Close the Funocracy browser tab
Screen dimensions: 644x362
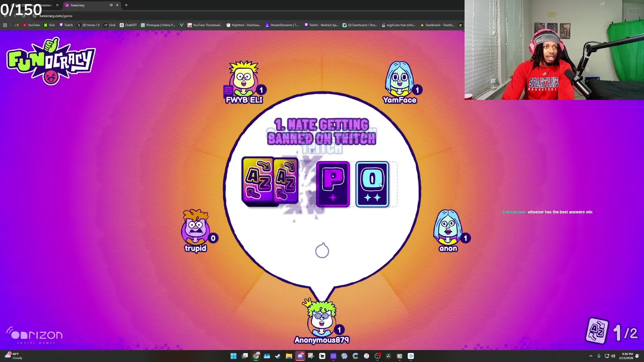coord(117,5)
